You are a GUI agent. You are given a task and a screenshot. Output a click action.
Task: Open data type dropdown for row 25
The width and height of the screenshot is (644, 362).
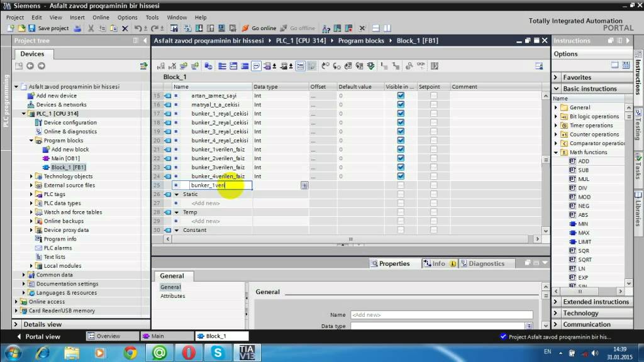[x=304, y=185]
